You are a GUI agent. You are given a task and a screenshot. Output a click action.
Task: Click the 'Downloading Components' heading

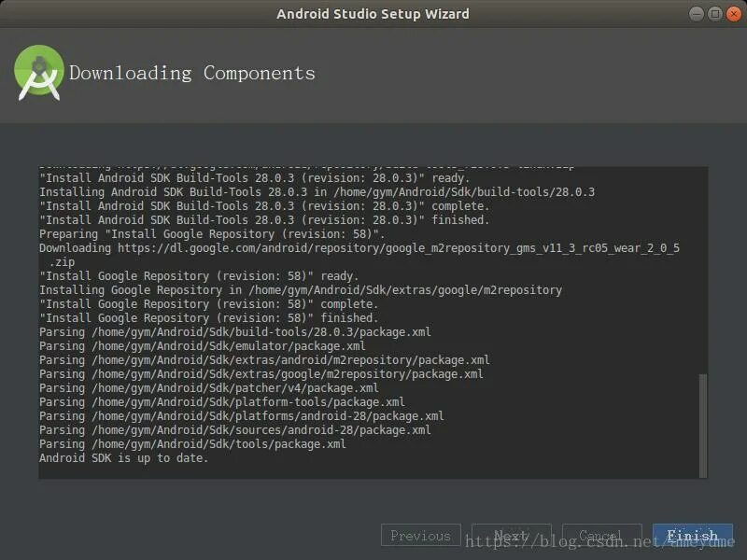click(192, 73)
